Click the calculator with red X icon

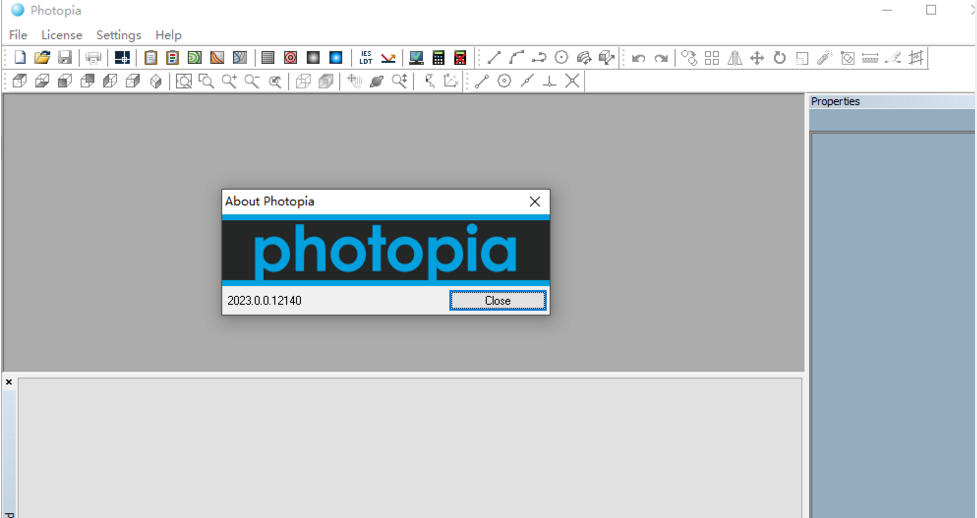[460, 58]
